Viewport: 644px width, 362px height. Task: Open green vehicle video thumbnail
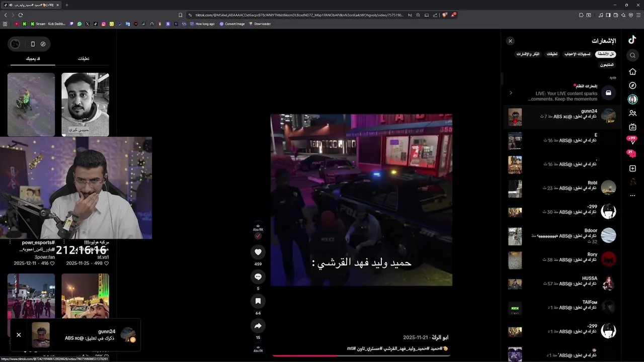click(x=31, y=105)
